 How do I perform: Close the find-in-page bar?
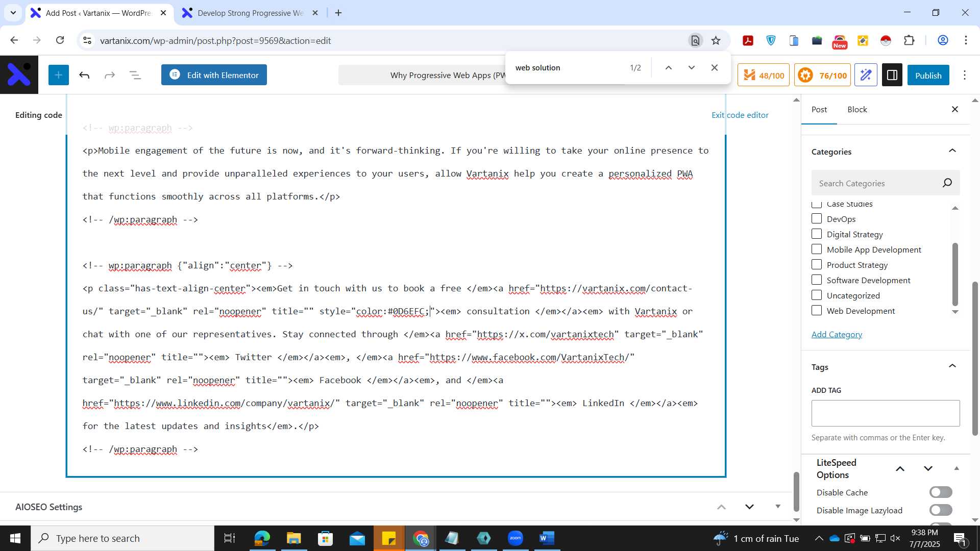pyautogui.click(x=715, y=67)
